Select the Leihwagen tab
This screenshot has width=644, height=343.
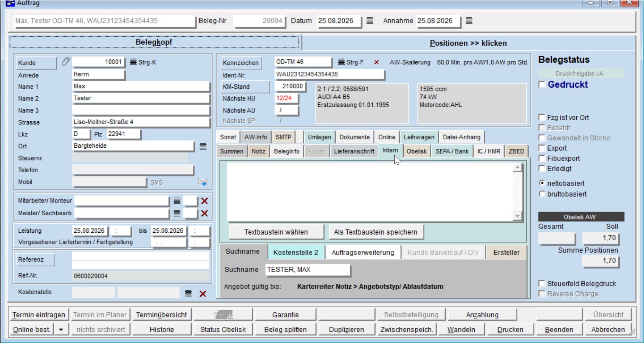click(x=419, y=137)
